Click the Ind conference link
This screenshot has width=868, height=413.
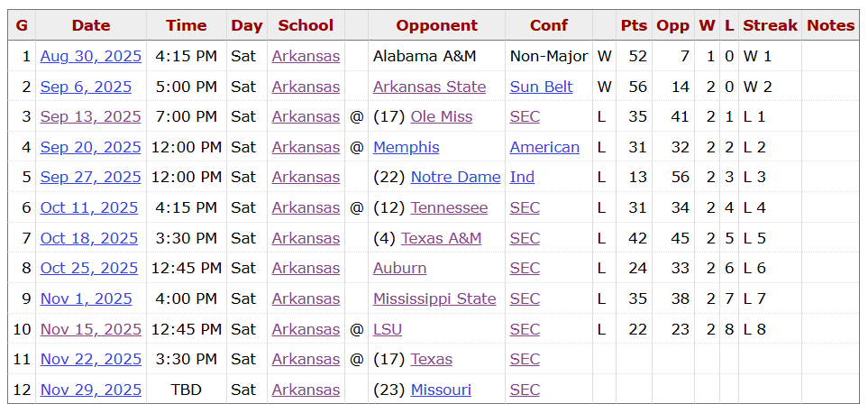pyautogui.click(x=522, y=177)
